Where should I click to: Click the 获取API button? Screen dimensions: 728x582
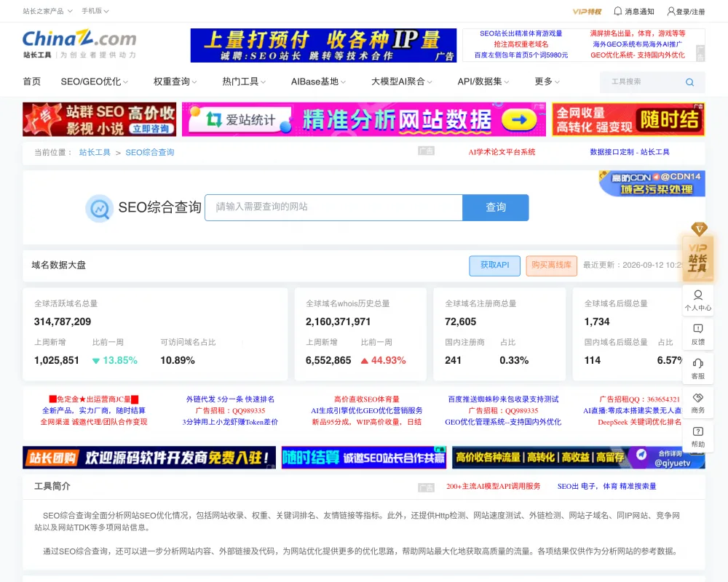[x=494, y=266]
